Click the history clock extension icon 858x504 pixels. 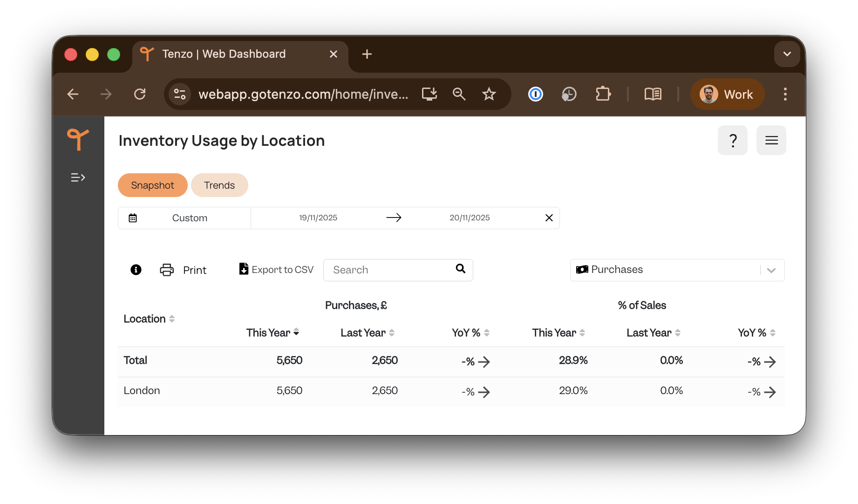(569, 94)
